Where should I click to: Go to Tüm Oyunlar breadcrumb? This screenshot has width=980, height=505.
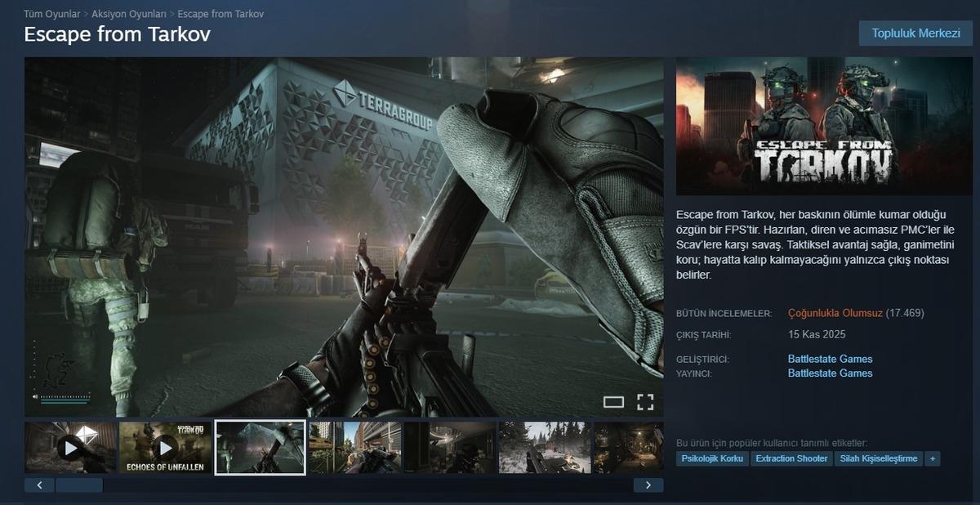point(52,14)
